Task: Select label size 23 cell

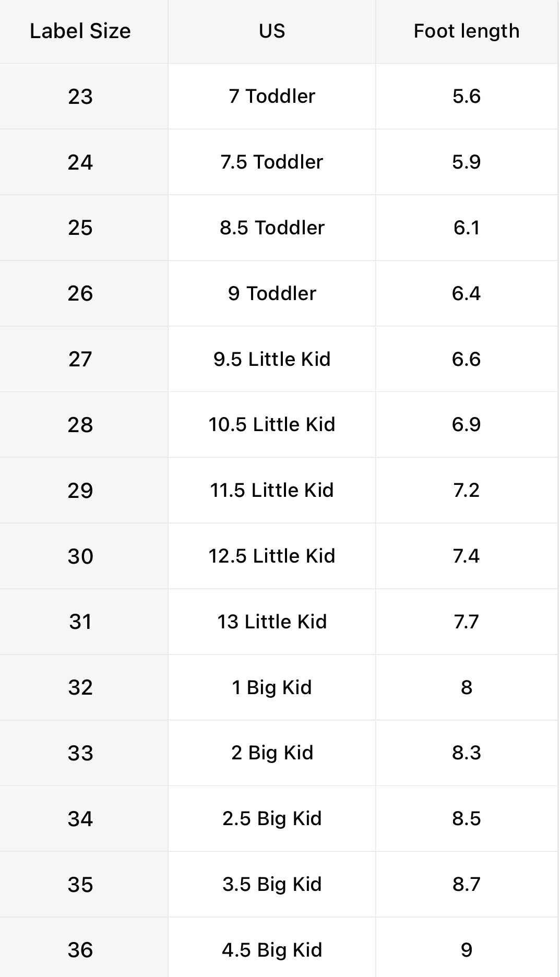Action: pyautogui.click(x=80, y=97)
